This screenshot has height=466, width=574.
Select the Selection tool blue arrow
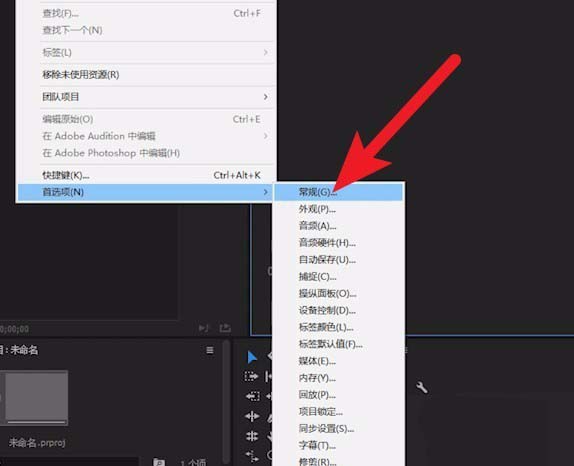tap(252, 357)
